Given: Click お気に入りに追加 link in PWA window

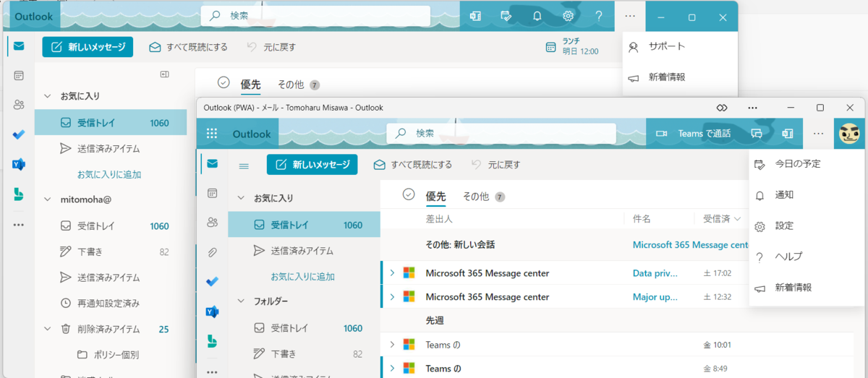Looking at the screenshot, I should [302, 276].
